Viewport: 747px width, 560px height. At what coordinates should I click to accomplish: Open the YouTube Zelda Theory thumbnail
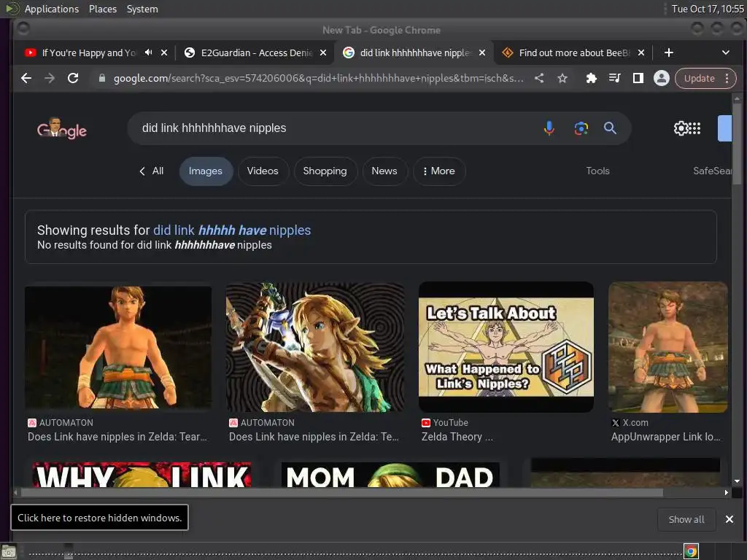[x=506, y=347]
